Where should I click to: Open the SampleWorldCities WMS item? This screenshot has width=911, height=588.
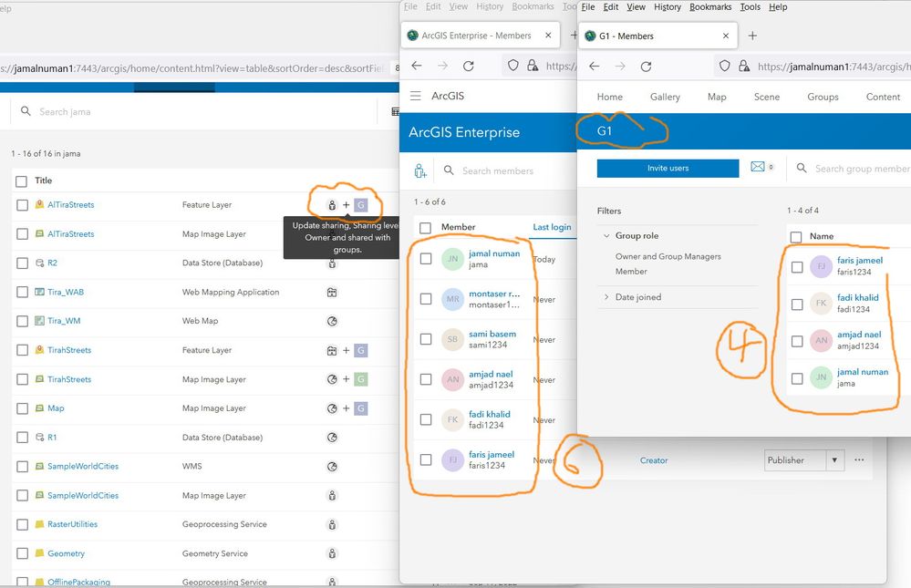tap(83, 466)
